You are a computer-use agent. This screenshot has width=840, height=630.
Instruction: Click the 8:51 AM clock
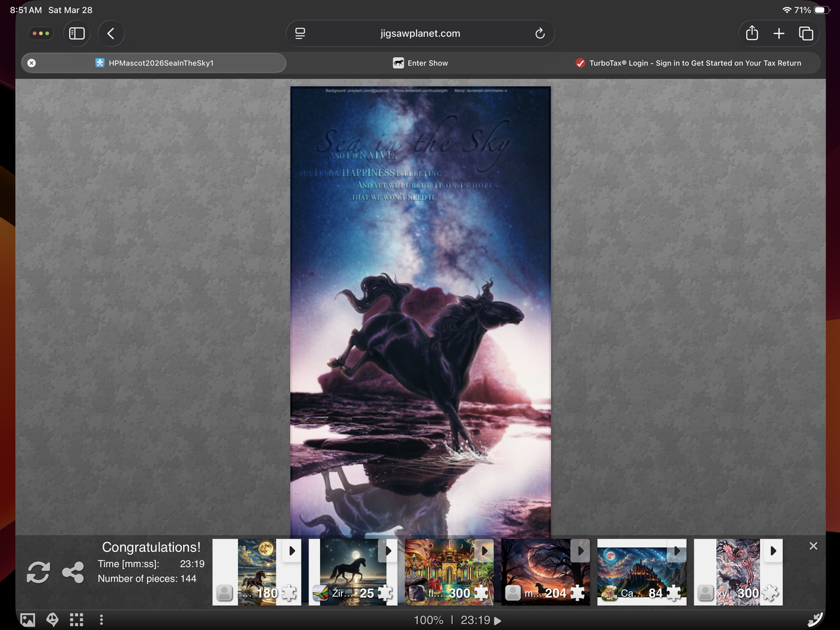(26, 10)
